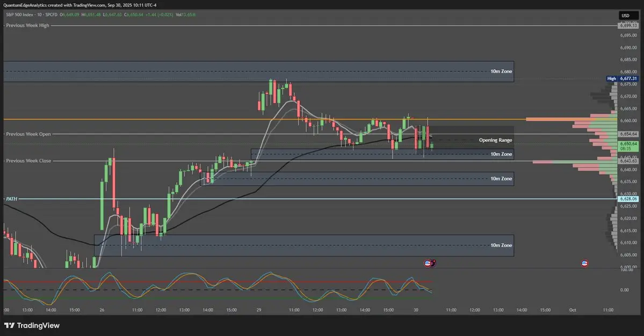
Task: Click the 0.00 oscillator scale value
Action: (x=624, y=290)
